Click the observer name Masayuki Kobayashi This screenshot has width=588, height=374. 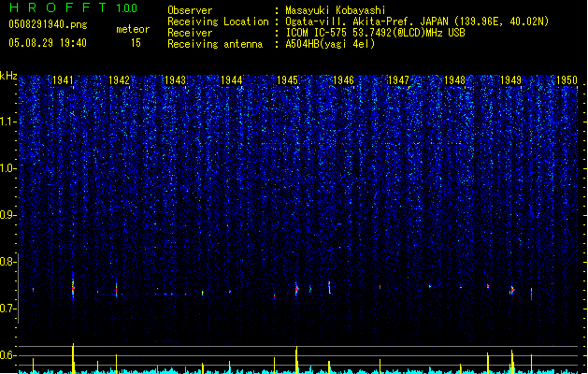point(336,10)
